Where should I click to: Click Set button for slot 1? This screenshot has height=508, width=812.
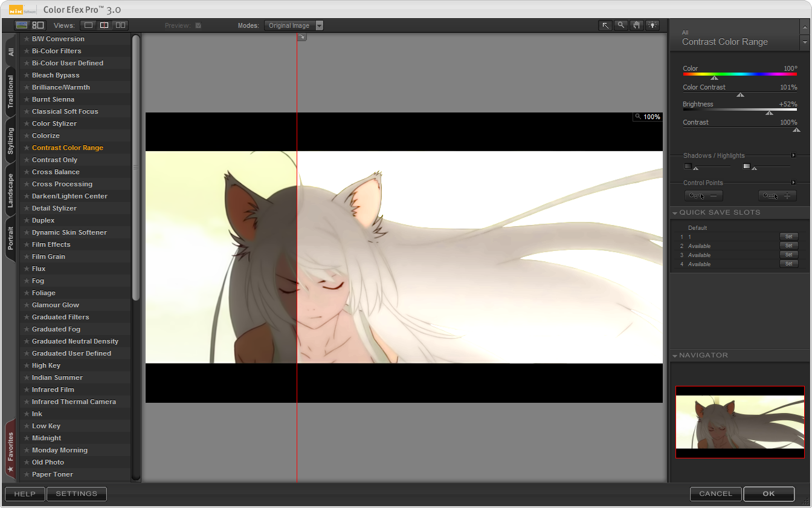[x=788, y=236]
